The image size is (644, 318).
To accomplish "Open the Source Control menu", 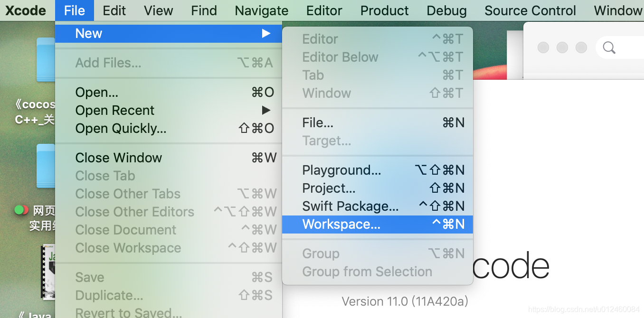I will click(x=530, y=10).
